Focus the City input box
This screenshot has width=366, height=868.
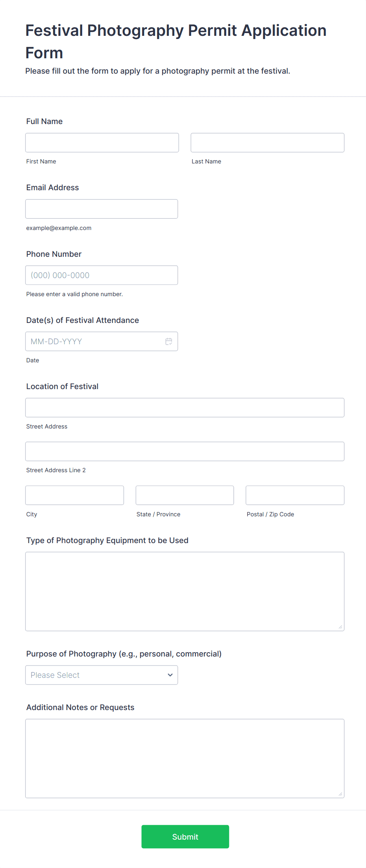click(74, 495)
